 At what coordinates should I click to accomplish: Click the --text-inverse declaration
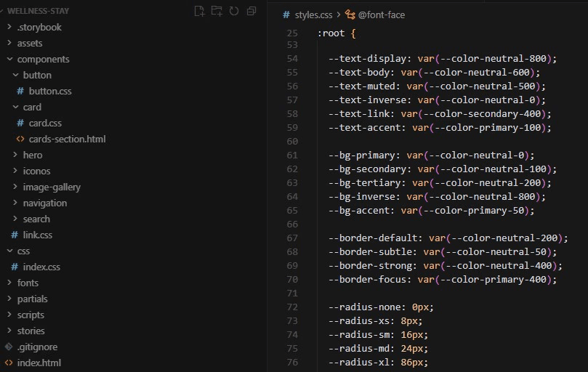(438, 100)
